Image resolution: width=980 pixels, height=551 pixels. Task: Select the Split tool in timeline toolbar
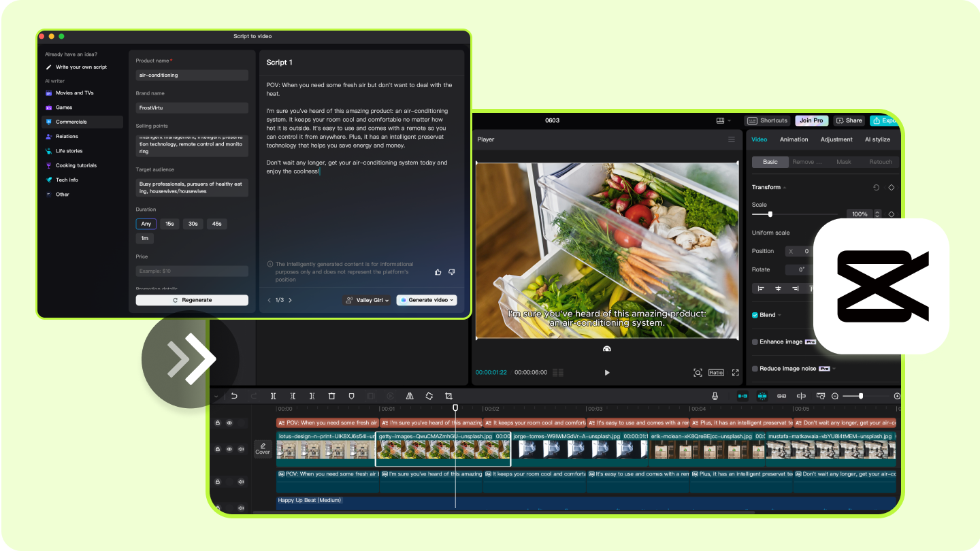[x=273, y=396]
